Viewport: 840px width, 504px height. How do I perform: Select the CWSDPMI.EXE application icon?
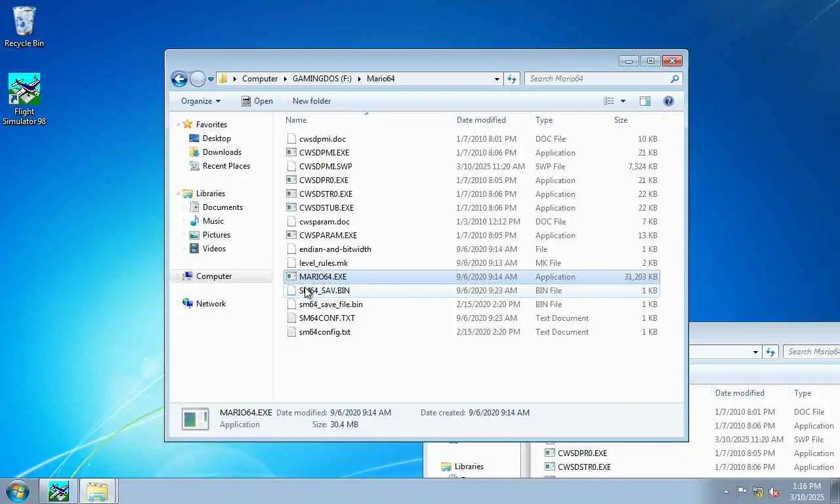coord(292,153)
